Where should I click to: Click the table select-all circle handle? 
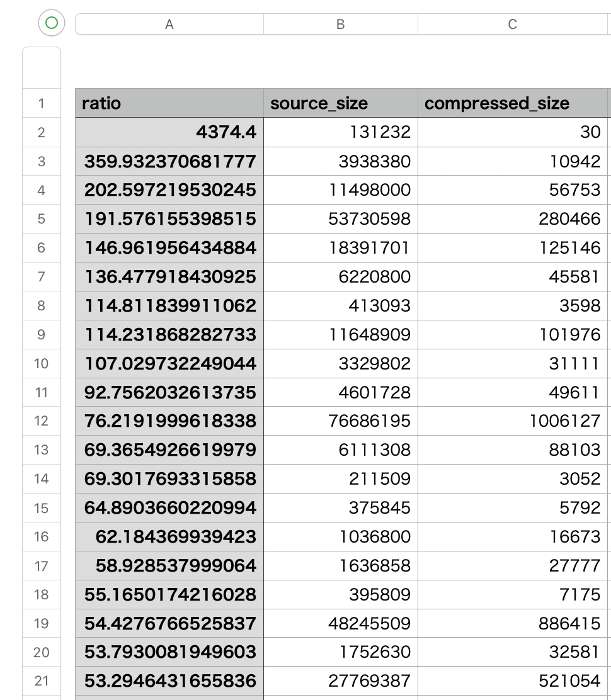(x=52, y=23)
